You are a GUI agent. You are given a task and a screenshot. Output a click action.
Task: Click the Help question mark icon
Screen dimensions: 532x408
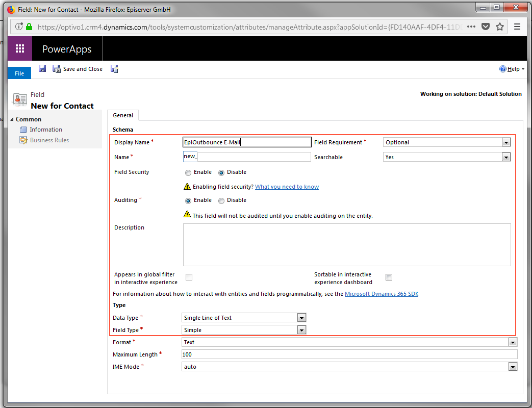[503, 69]
